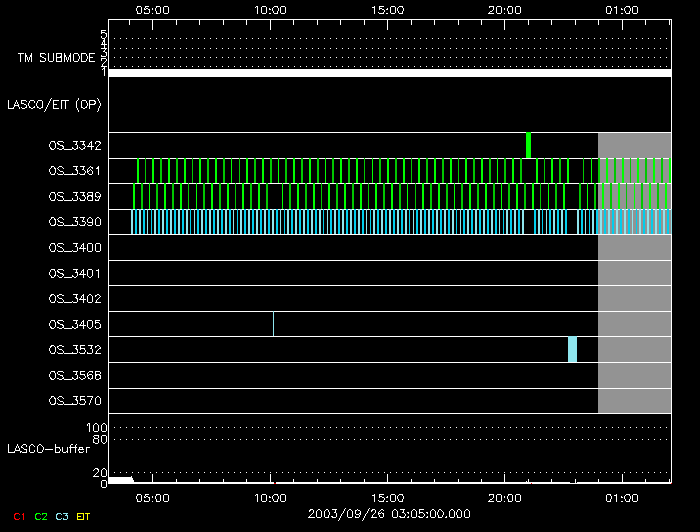Click the green bar in the OS_3342 row
This screenshot has width=700, height=532.
coord(528,145)
